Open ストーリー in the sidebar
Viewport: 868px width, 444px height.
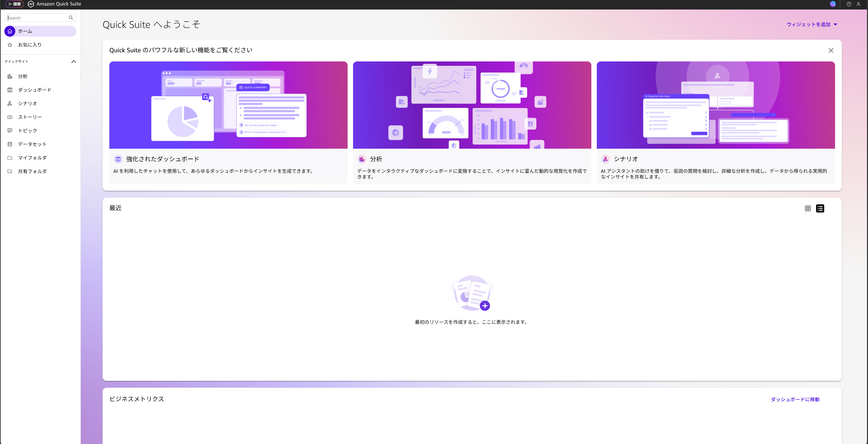pos(30,117)
